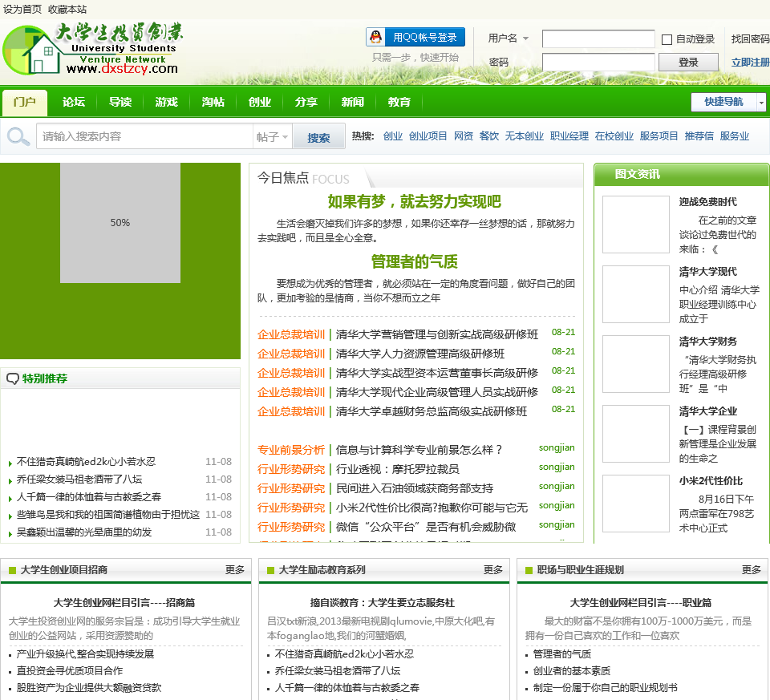Open the 帖子 search type dropdown
770x700 pixels.
pyautogui.click(x=272, y=136)
